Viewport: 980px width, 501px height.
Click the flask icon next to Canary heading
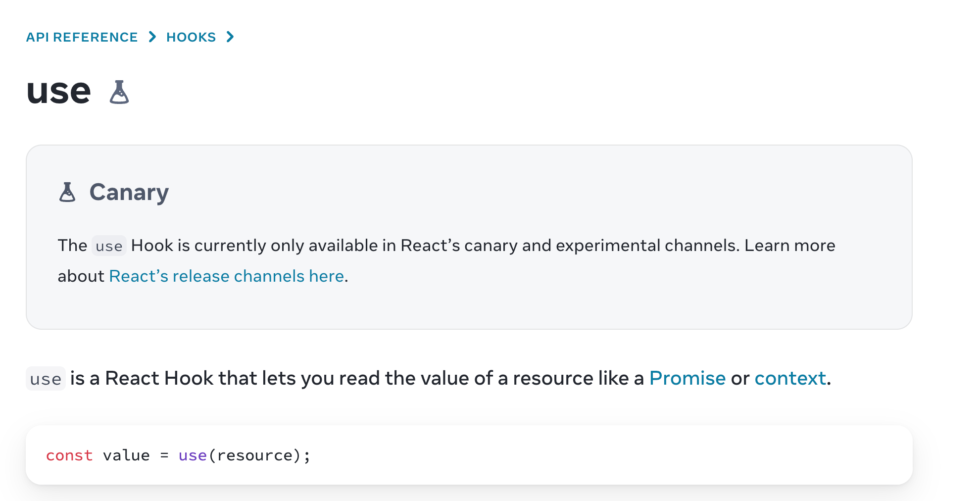67,192
